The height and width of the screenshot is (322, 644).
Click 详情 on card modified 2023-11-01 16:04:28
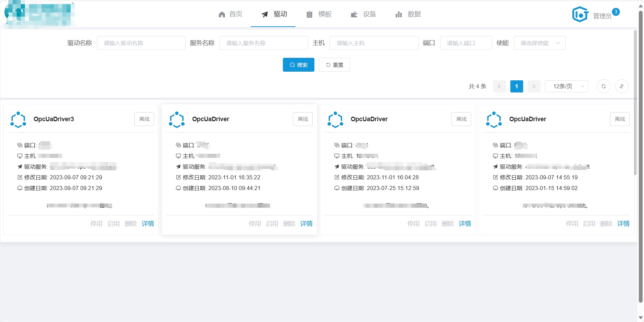coord(465,224)
